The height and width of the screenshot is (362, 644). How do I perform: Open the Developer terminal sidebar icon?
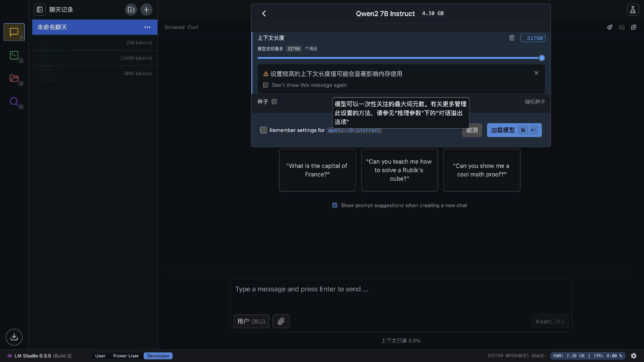coord(14,55)
